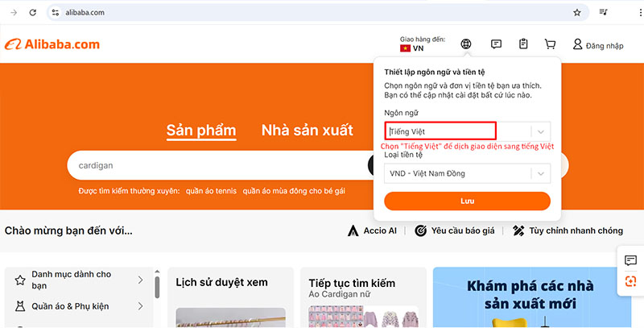Screen dimensions: 644x328
Task: Click the browser menu dots icon
Action: 641,12
